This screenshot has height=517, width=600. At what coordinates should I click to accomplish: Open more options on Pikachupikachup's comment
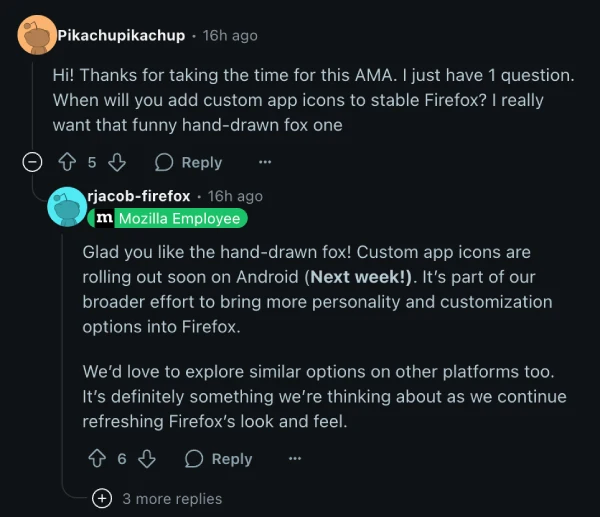265,162
